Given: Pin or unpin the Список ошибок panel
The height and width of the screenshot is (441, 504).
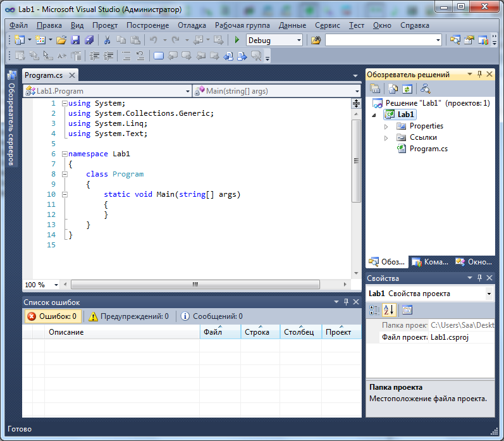Looking at the screenshot, I should point(346,302).
